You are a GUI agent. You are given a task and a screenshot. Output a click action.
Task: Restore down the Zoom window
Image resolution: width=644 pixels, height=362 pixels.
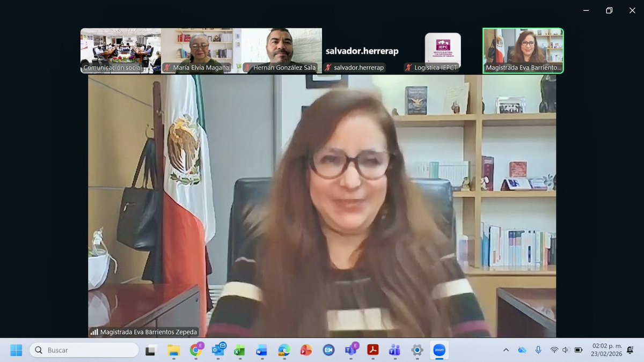click(609, 10)
